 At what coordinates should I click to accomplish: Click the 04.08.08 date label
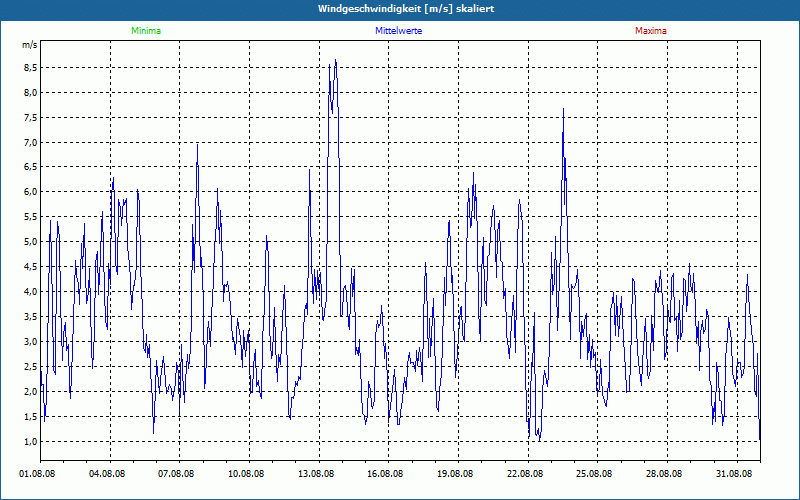107,474
